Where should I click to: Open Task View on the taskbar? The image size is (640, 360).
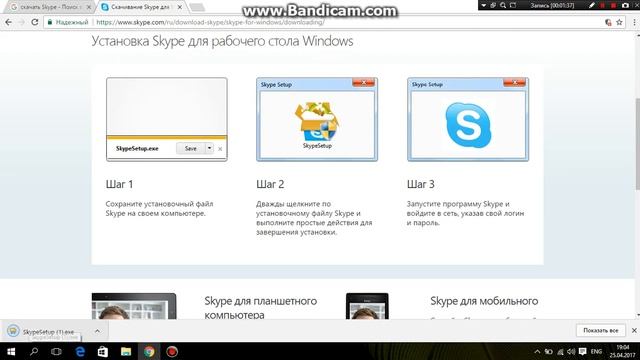pos(56,351)
